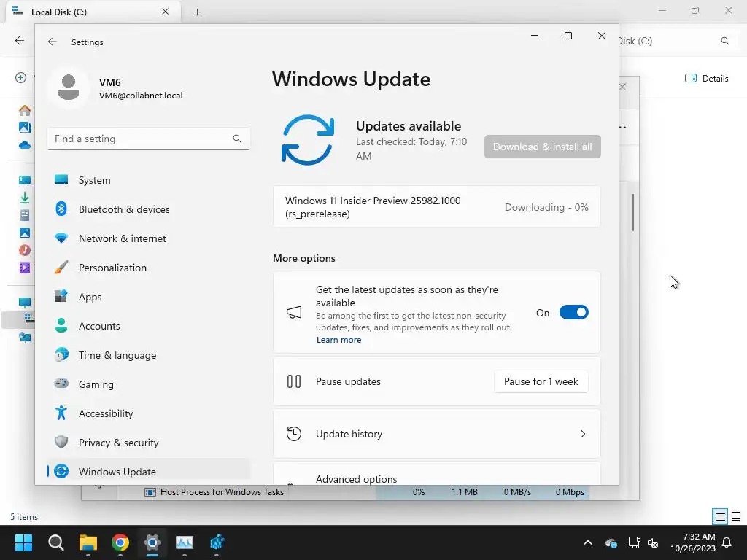Screen dimensions: 747x560
Task: Open Update history page
Action: (x=436, y=434)
